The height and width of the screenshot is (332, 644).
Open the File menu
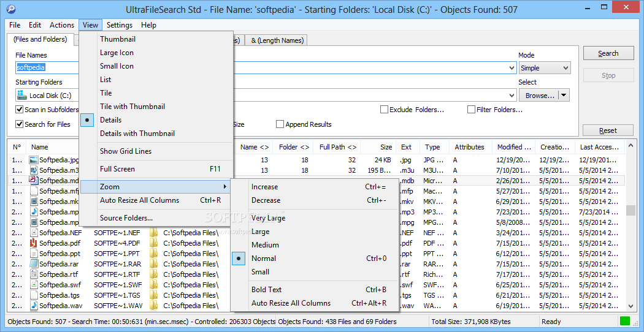point(15,25)
